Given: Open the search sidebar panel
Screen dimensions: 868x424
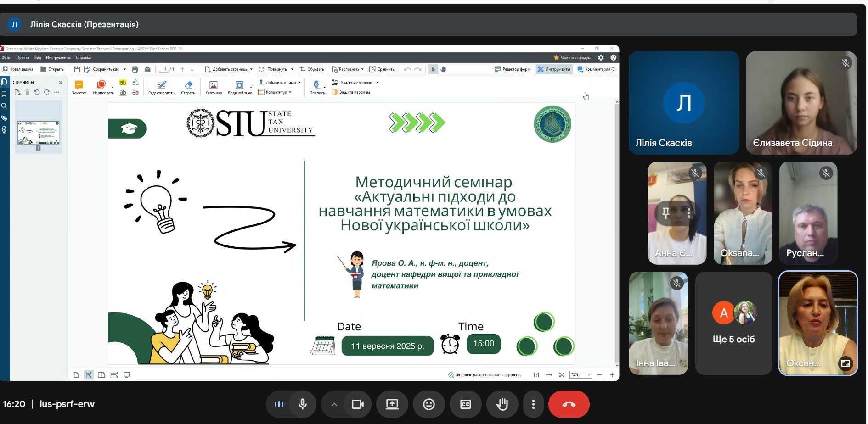Looking at the screenshot, I should click(x=4, y=106).
